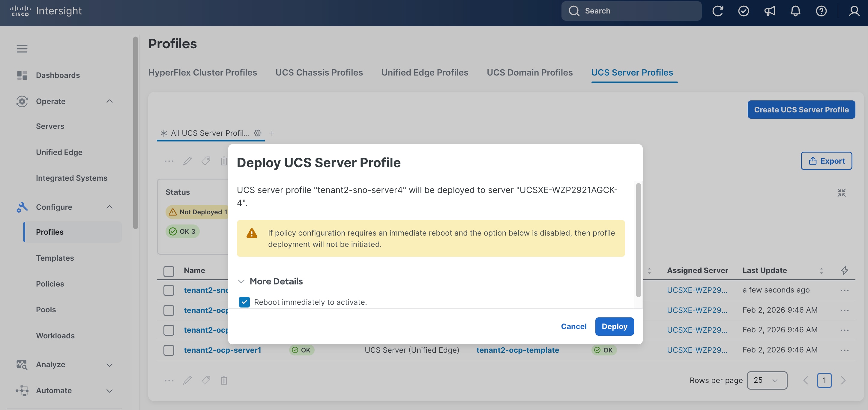Image resolution: width=868 pixels, height=410 pixels.
Task: Collapse the summary widgets with shrink icon
Action: point(841,192)
